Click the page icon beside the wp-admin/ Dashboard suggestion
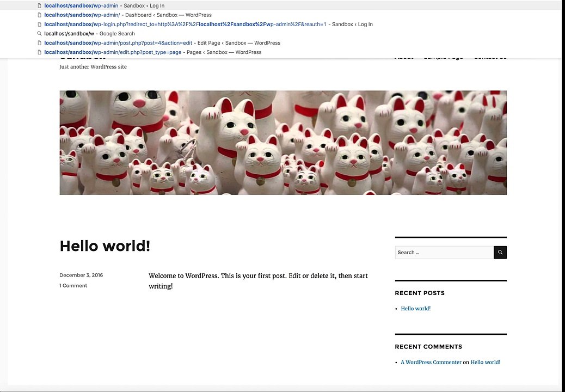The width and height of the screenshot is (565, 392). (40, 15)
